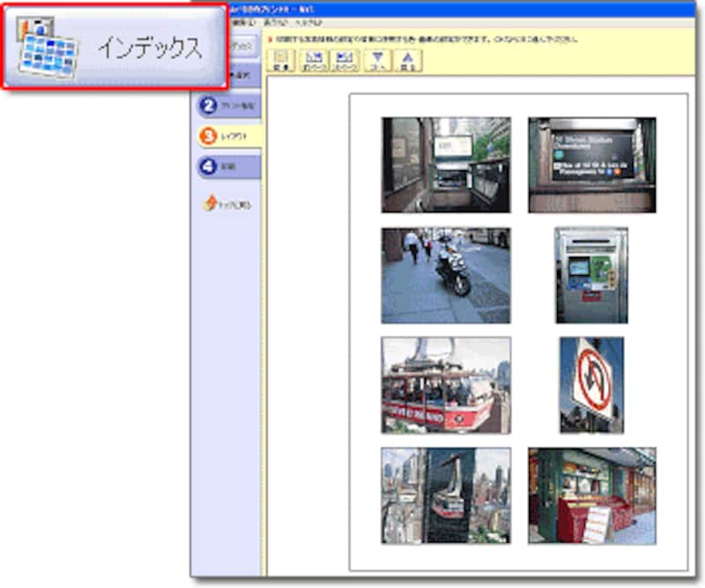Select the red storefront newsstand photo
This screenshot has height=588, width=705.
click(x=591, y=495)
